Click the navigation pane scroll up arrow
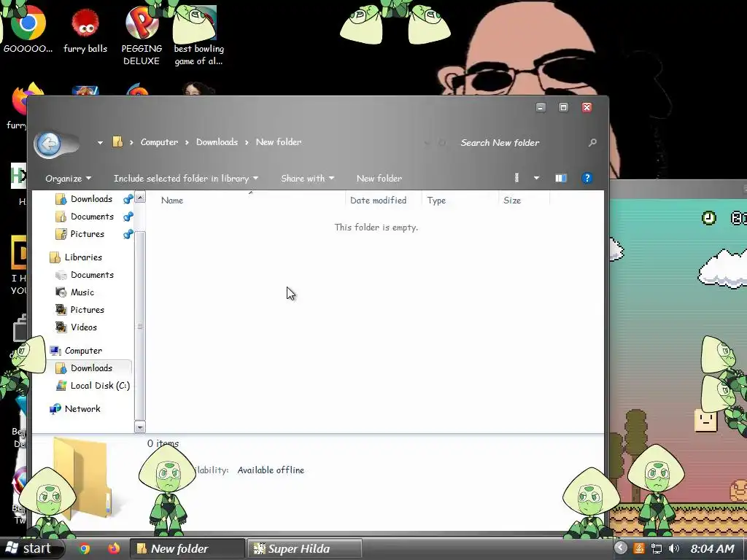This screenshot has width=747, height=560. [139, 197]
